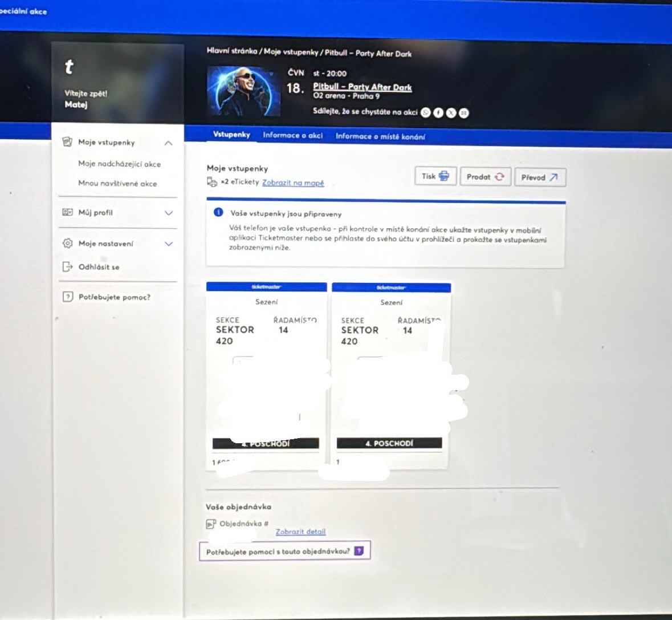This screenshot has width=672, height=620.
Task: Click Zobrazit na mapě link
Action: [293, 183]
